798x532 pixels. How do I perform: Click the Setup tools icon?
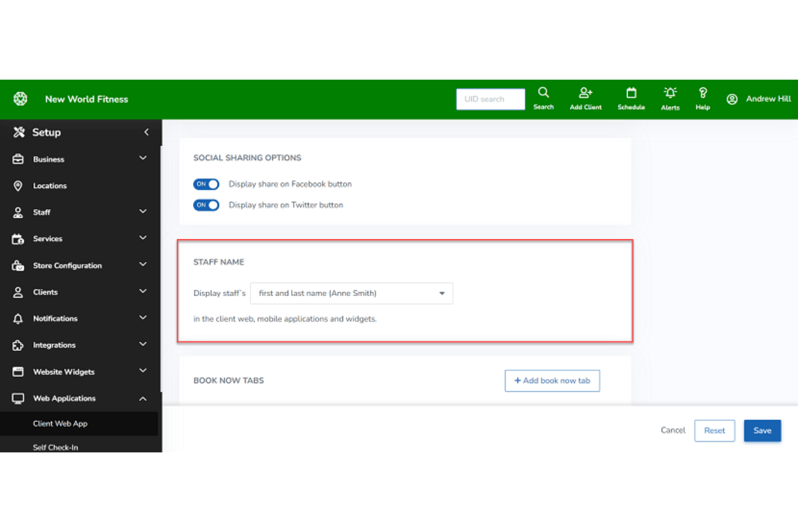click(19, 132)
